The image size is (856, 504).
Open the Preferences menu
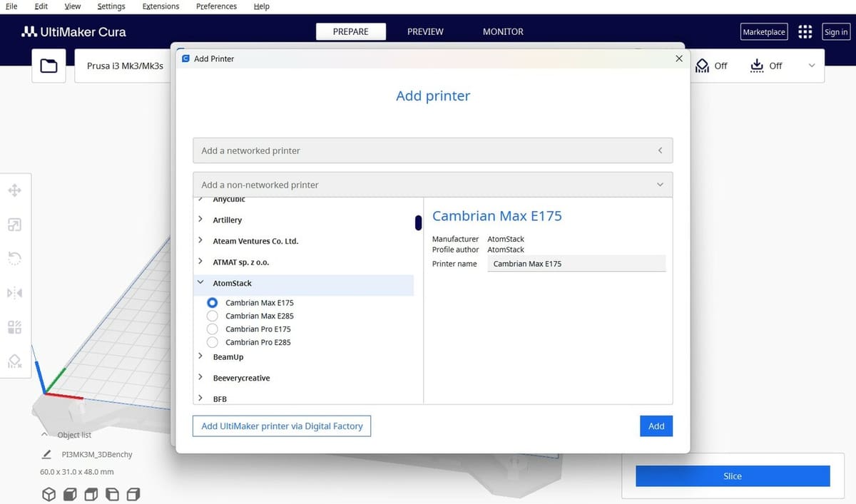click(216, 6)
